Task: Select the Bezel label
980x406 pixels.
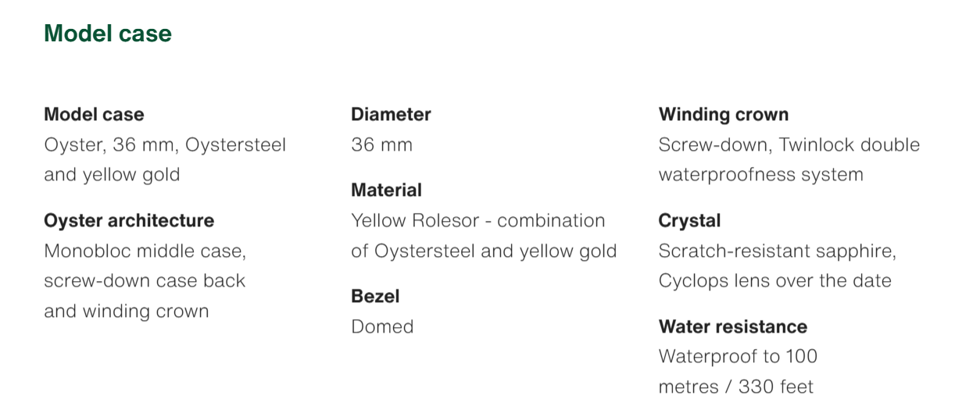Action: pyautogui.click(x=375, y=296)
